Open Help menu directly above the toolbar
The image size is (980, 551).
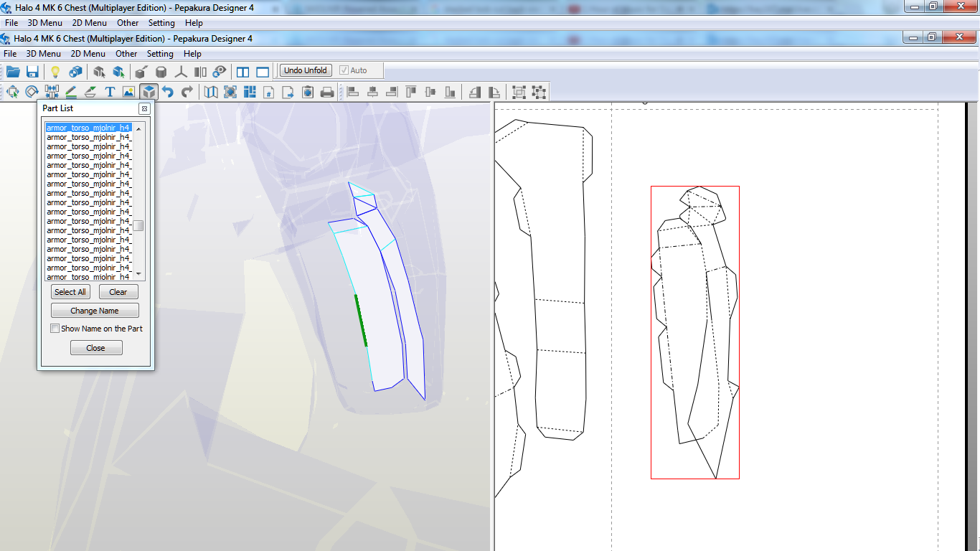click(x=192, y=54)
